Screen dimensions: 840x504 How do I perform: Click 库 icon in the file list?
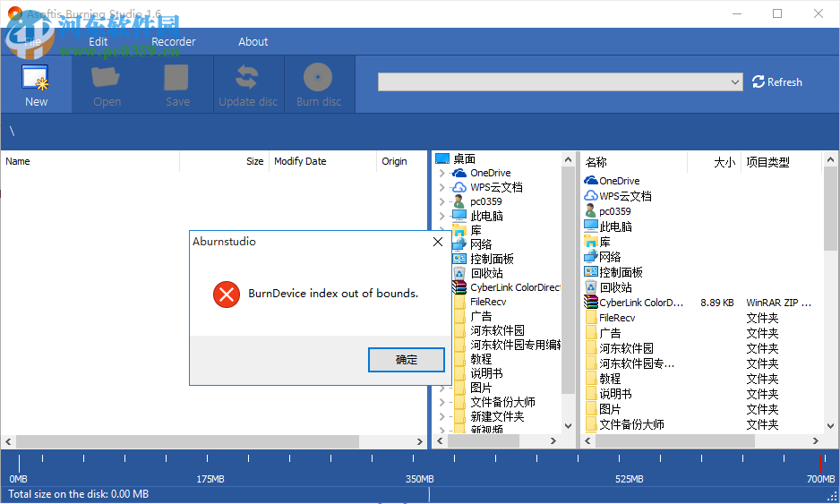(591, 242)
